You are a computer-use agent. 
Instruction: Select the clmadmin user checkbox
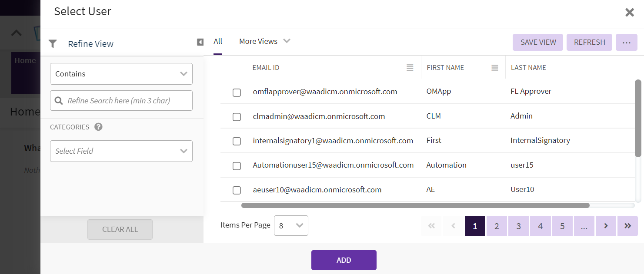pos(237,117)
